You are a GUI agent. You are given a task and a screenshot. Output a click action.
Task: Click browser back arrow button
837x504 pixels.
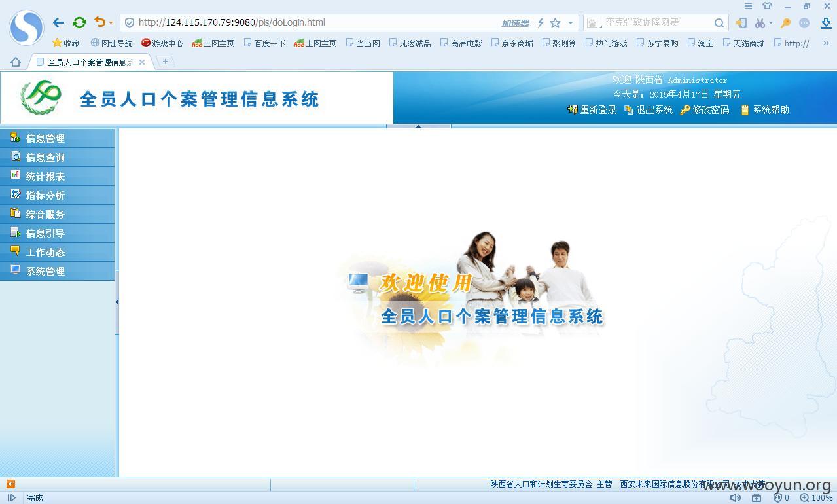tap(58, 23)
